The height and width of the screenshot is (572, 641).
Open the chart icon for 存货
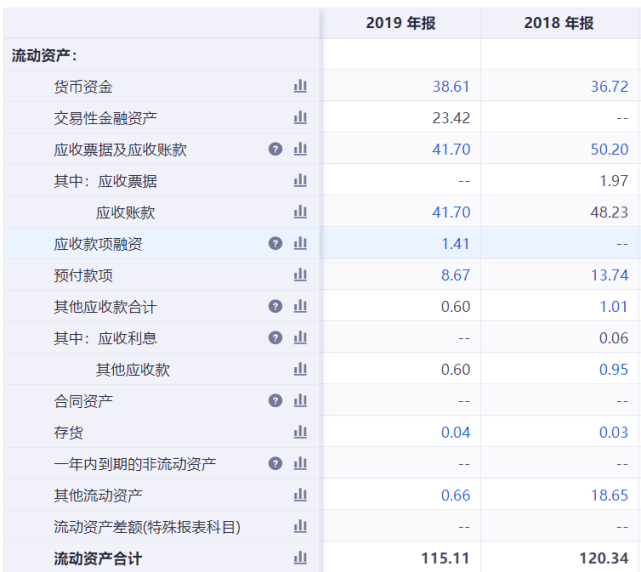point(300,432)
